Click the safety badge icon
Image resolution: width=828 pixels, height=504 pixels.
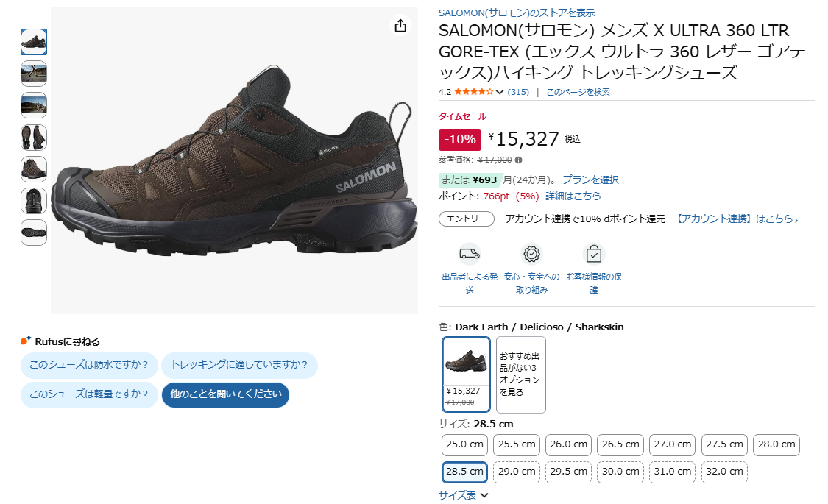click(531, 254)
